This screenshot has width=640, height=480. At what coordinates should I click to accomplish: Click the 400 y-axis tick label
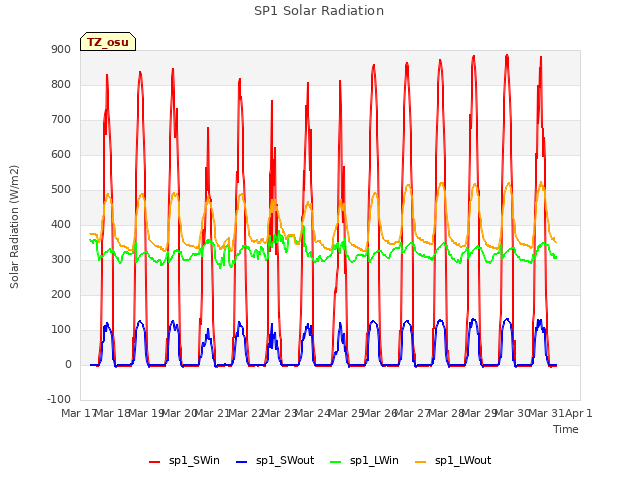coord(61,225)
